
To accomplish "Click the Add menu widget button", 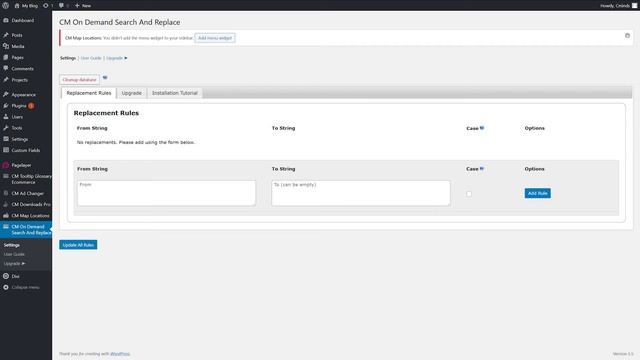I will [215, 38].
